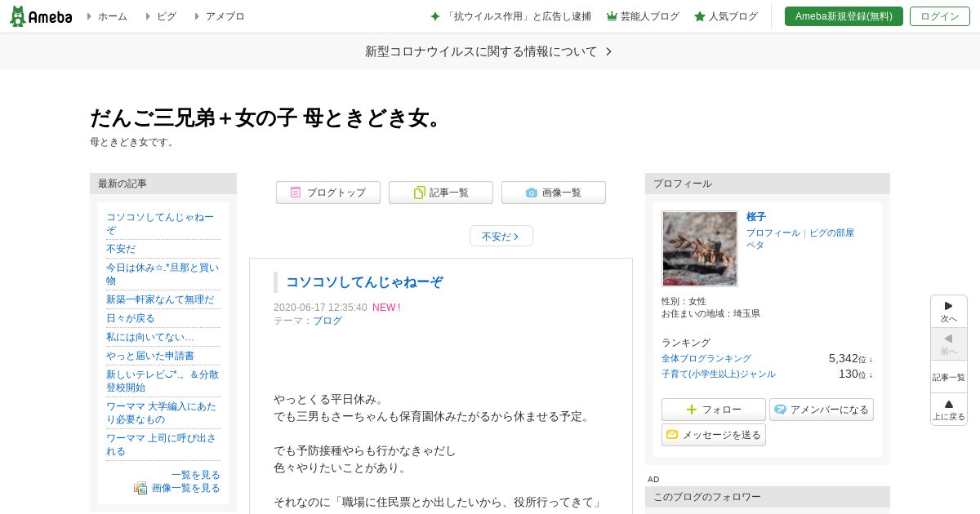Open プロフィール link in profile box
The height and width of the screenshot is (514, 980).
pos(773,233)
